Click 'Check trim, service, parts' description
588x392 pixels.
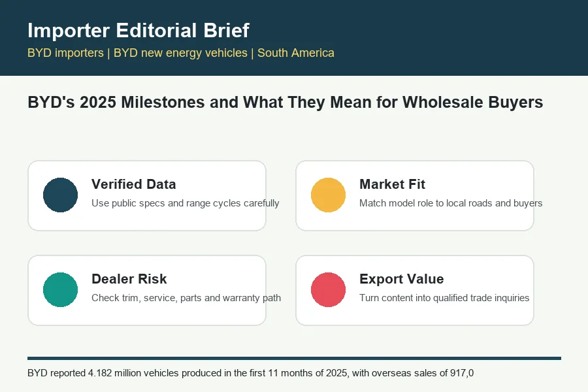146,297
